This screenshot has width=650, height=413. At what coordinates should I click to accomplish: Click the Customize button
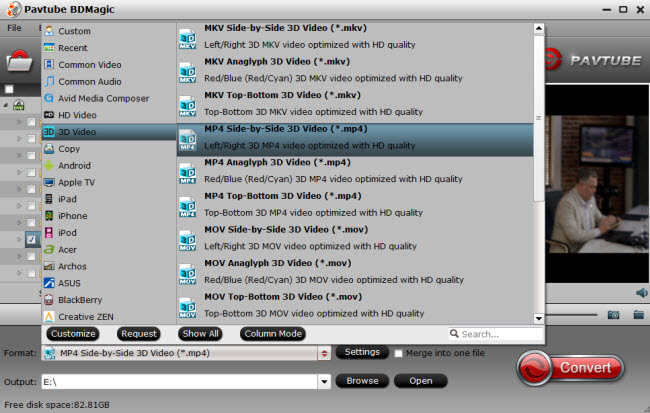pos(73,334)
